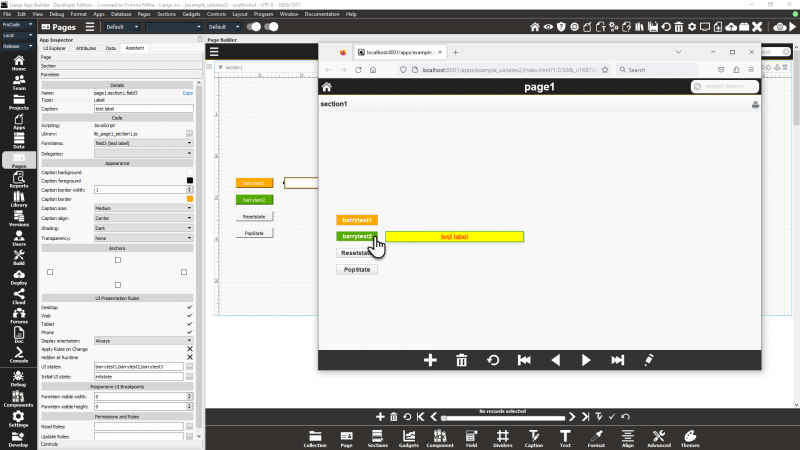800x450 pixels.
Task: Toggle the left anchor checkbox
Action: (x=50, y=272)
